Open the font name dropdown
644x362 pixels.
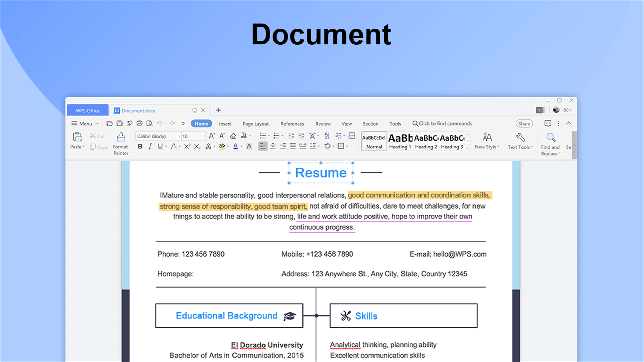tap(179, 136)
